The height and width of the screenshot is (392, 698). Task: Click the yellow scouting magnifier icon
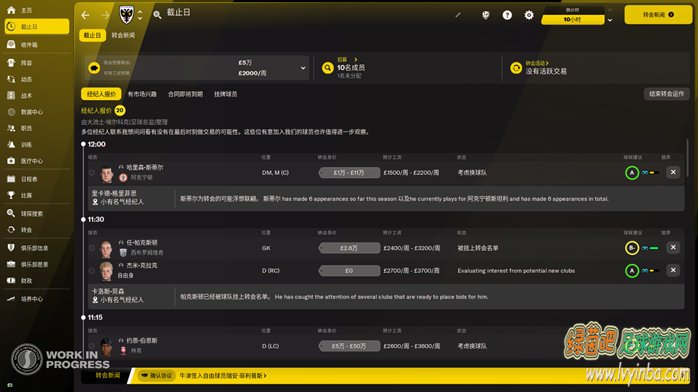328,68
